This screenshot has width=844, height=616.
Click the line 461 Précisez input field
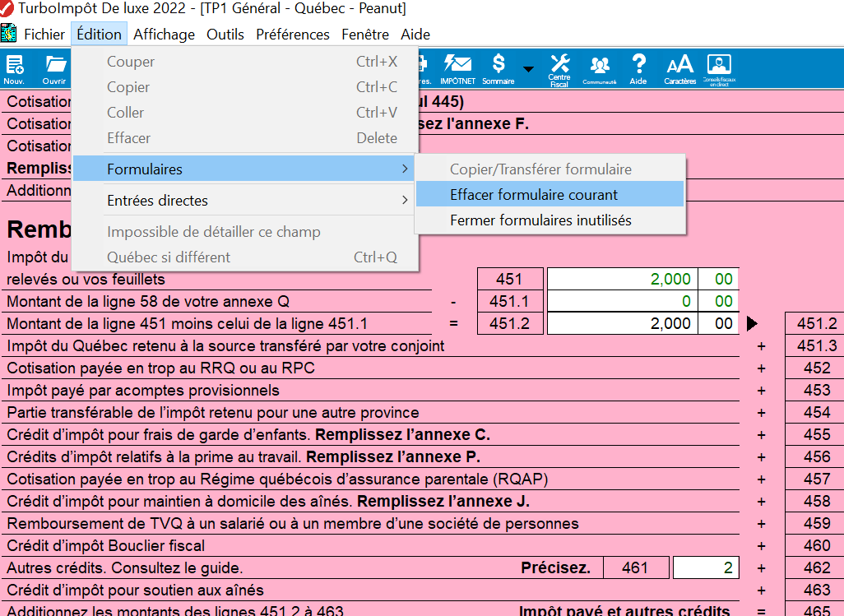pos(705,567)
